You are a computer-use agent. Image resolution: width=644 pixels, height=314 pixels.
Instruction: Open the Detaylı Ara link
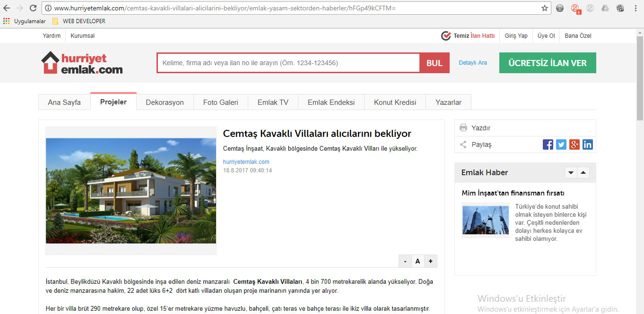pos(473,63)
